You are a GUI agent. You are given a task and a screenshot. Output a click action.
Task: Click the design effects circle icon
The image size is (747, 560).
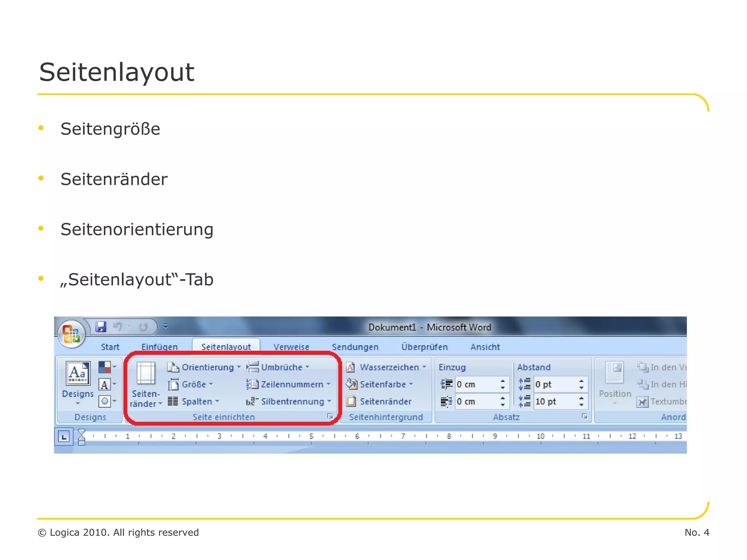105,401
